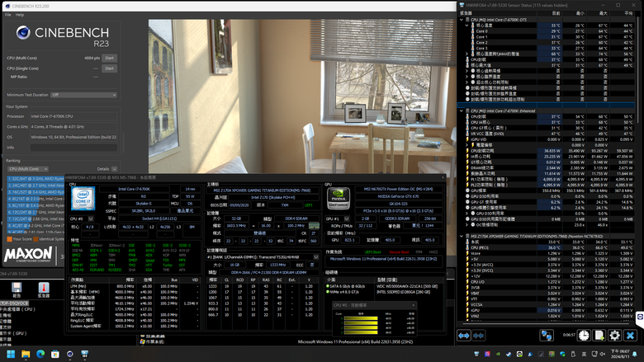644x362 pixels.
Task: Click the network remote-monitoring icon in HWiNFO
Action: [547, 336]
